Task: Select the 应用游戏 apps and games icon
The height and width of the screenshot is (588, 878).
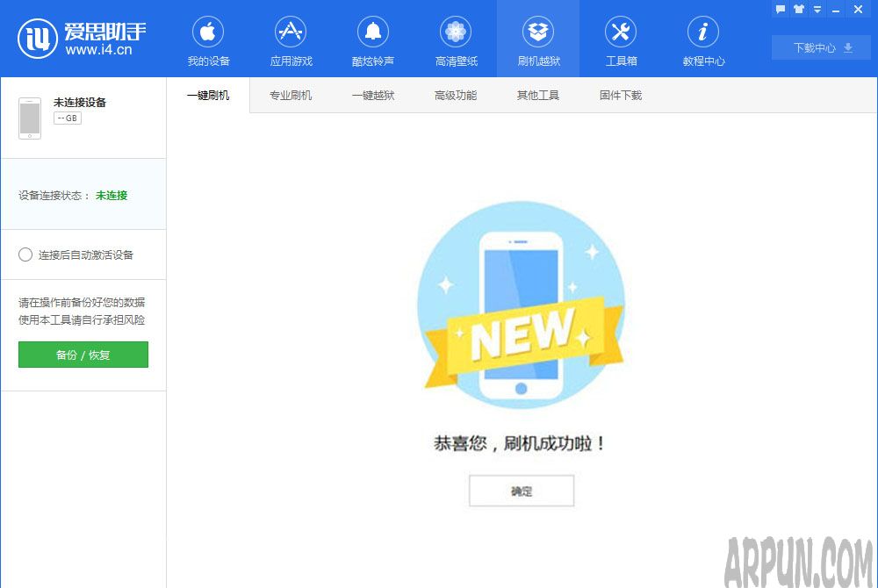Action: [291, 39]
